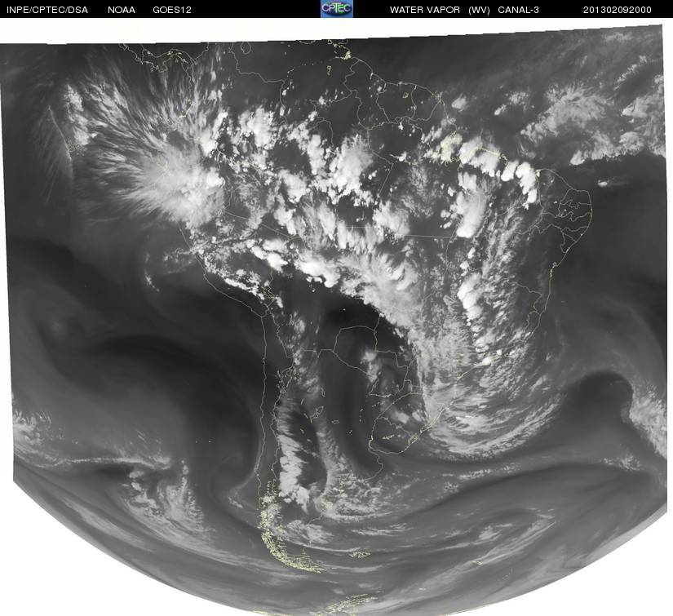Image resolution: width=673 pixels, height=616 pixels.
Task: Click the (WV) abbreviation in the header
Action: pos(479,10)
